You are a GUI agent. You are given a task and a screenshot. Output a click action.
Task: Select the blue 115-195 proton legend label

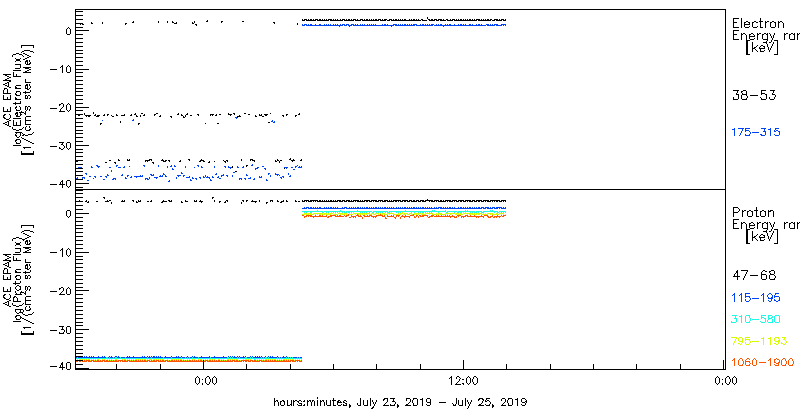tap(756, 298)
